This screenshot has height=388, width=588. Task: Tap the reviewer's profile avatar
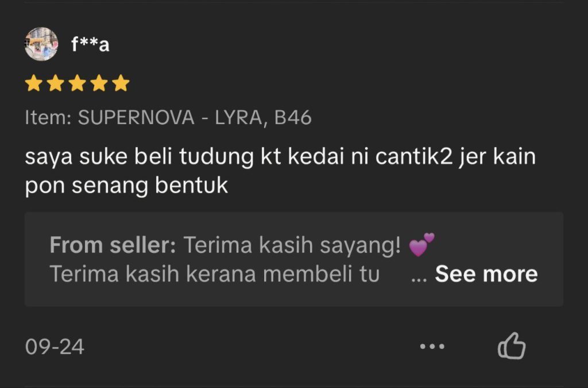pyautogui.click(x=41, y=44)
